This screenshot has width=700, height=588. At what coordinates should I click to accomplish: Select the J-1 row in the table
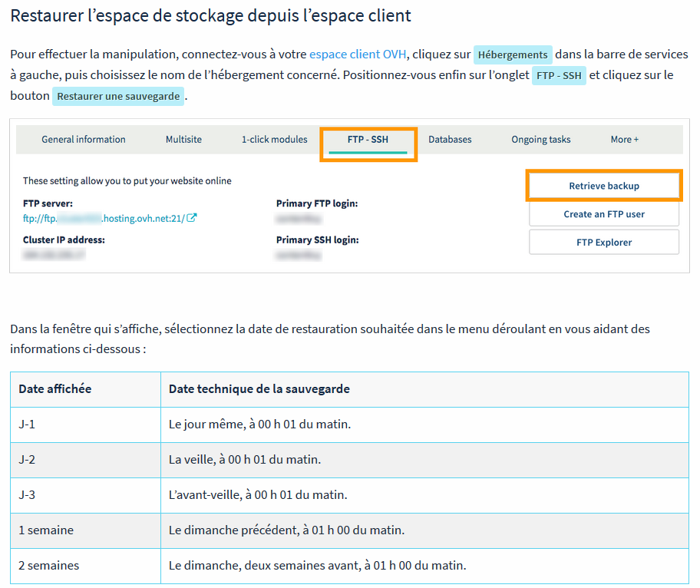coord(27,424)
